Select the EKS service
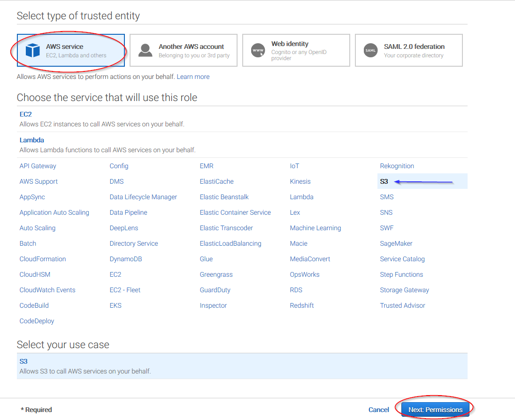Screen dimensions: 515x420 point(115,305)
